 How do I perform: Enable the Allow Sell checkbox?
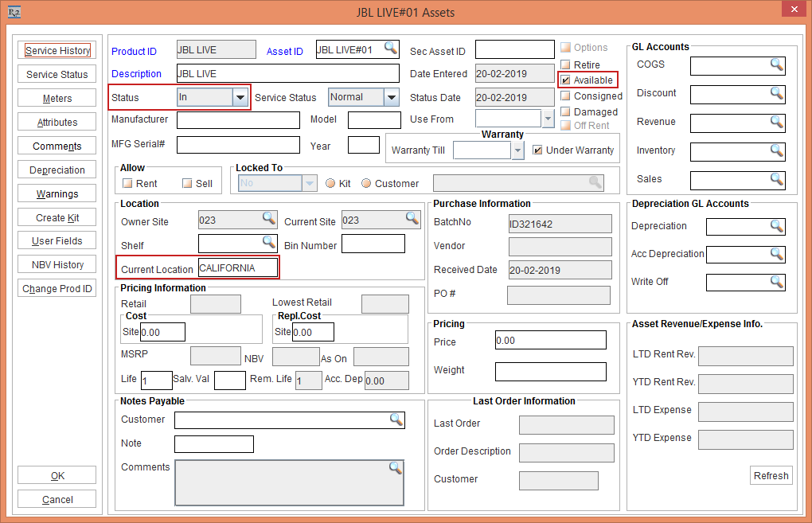pos(187,183)
